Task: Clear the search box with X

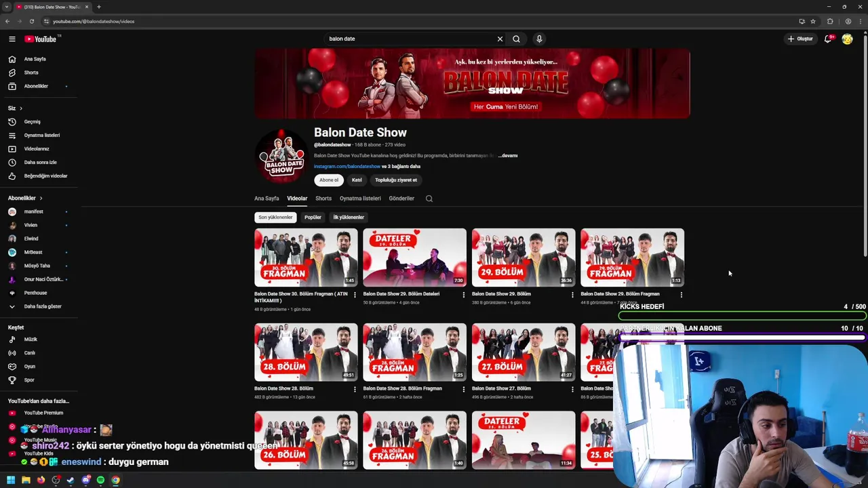Action: pos(500,39)
